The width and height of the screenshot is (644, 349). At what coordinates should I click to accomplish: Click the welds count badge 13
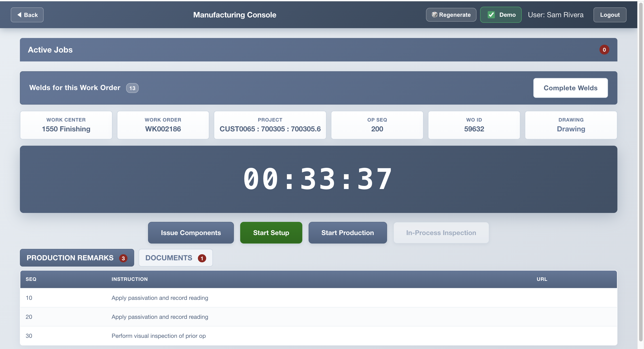click(132, 88)
